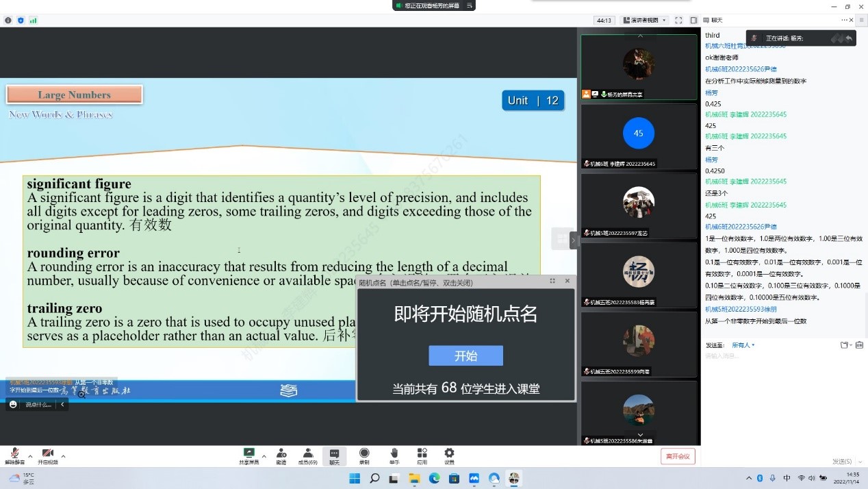Screen dimensions: 868x489
Task: Open the Windows Start menu
Action: click(x=355, y=478)
